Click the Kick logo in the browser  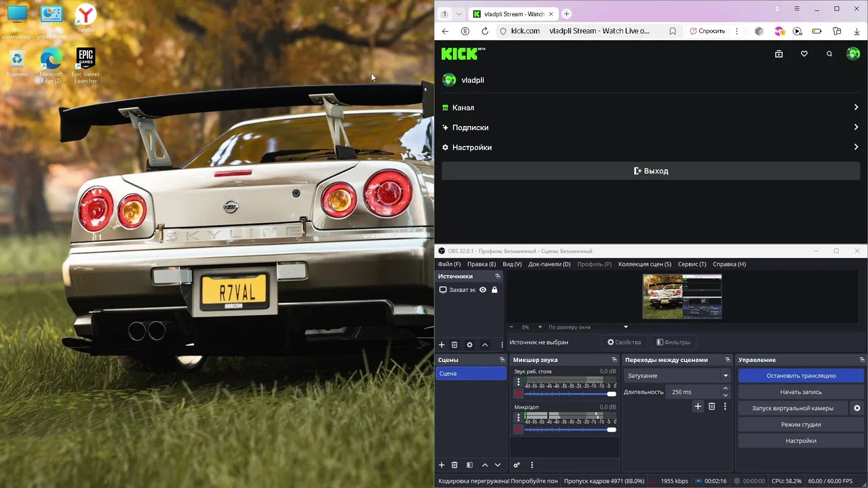(x=463, y=54)
